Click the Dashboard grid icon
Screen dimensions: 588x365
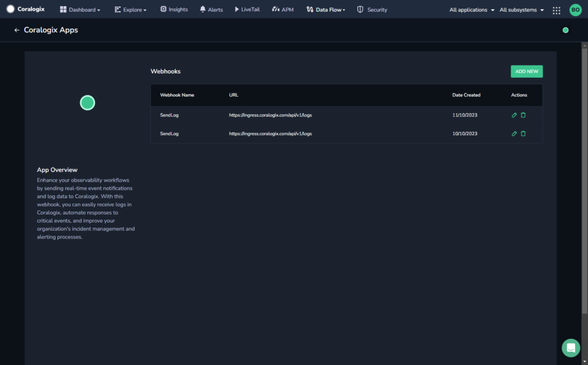(x=63, y=9)
